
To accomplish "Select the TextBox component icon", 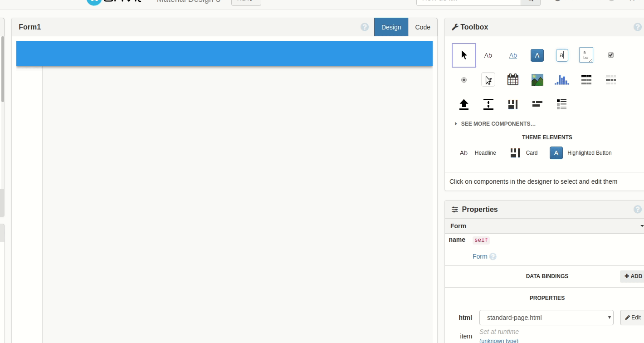I will click(561, 55).
